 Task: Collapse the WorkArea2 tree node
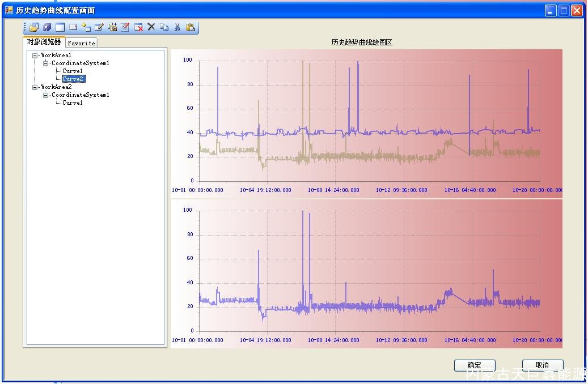click(36, 87)
